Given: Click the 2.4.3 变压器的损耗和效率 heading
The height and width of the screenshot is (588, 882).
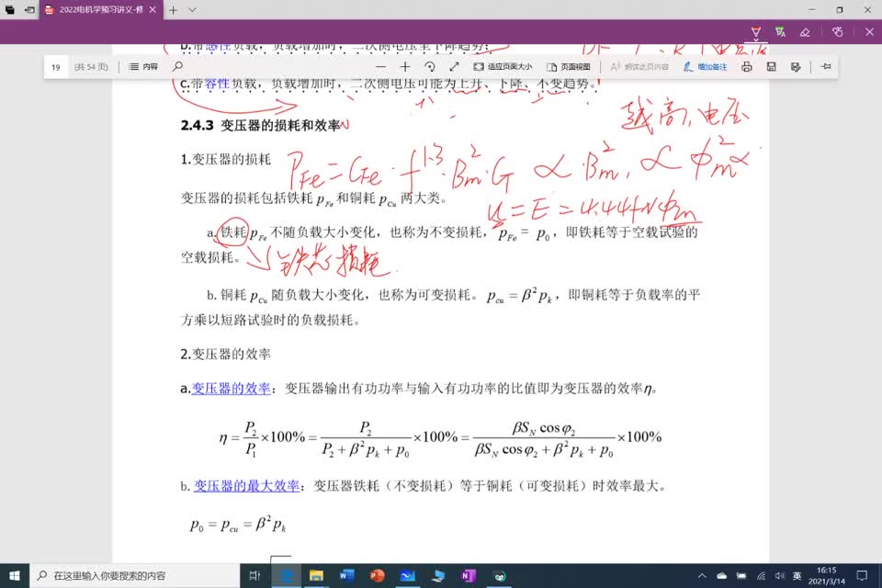Looking at the screenshot, I should click(260, 125).
